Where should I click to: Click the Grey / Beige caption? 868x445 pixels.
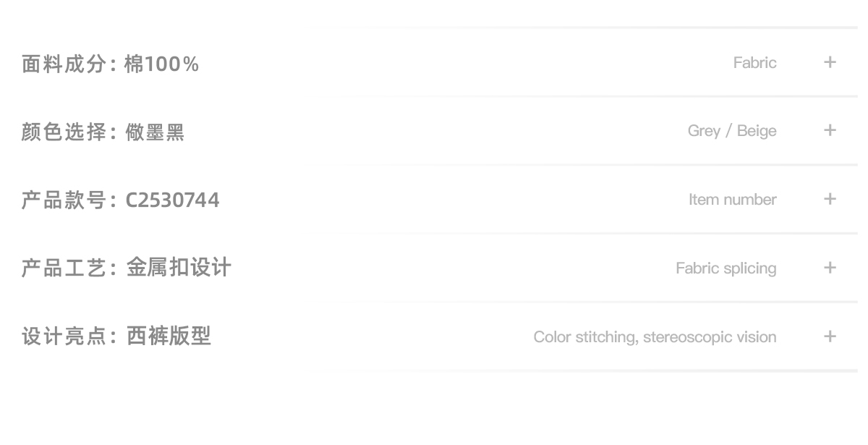tap(731, 131)
